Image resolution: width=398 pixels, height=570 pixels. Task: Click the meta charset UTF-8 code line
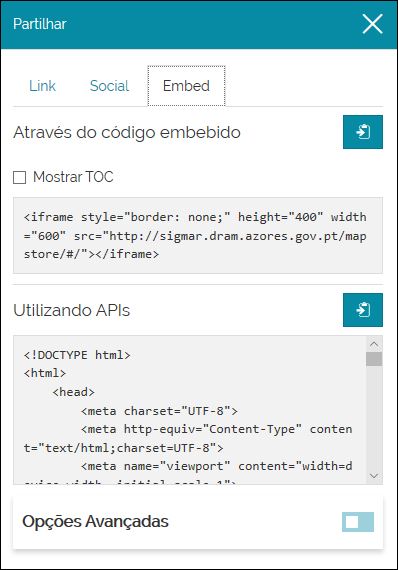[x=159, y=411]
